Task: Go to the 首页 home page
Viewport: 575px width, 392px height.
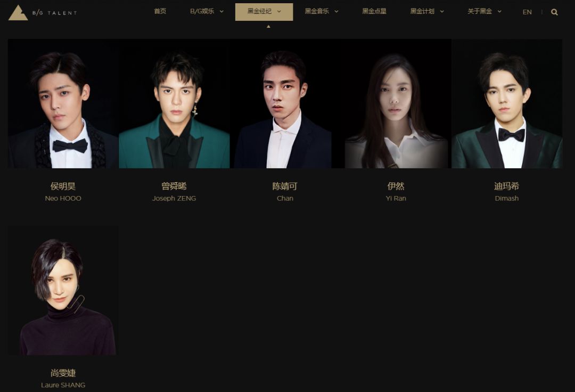Action: click(160, 11)
